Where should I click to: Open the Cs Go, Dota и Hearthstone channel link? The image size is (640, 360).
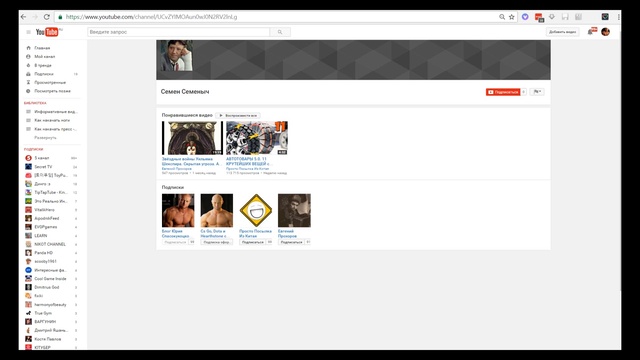click(213, 233)
